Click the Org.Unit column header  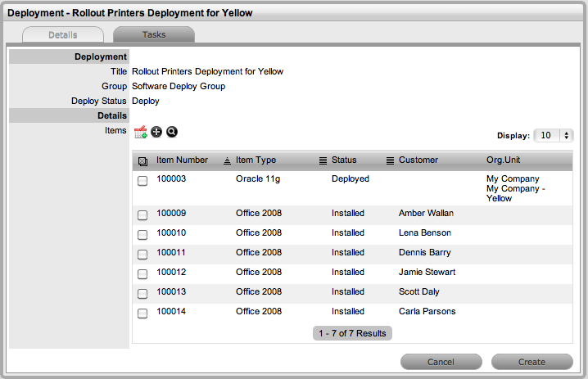(x=503, y=160)
